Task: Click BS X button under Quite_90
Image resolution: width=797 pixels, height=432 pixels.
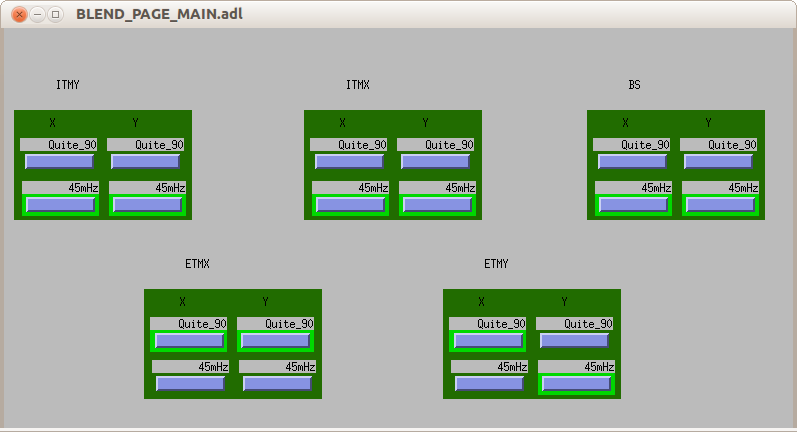Action: coord(632,161)
